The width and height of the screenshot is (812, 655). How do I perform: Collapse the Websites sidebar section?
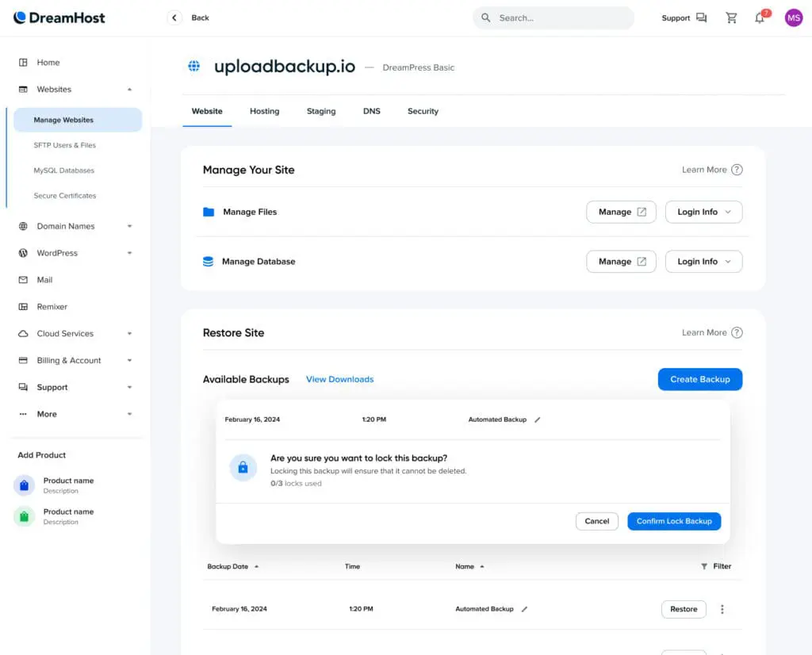pyautogui.click(x=129, y=90)
